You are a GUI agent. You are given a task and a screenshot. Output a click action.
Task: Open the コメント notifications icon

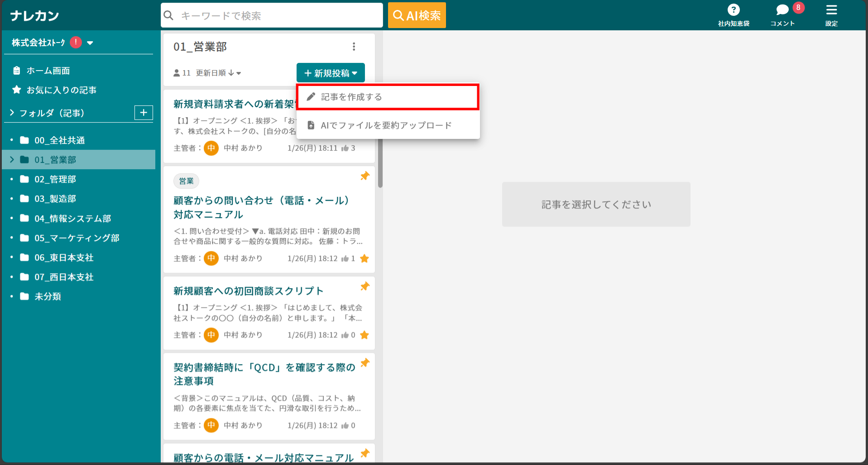coord(782,10)
